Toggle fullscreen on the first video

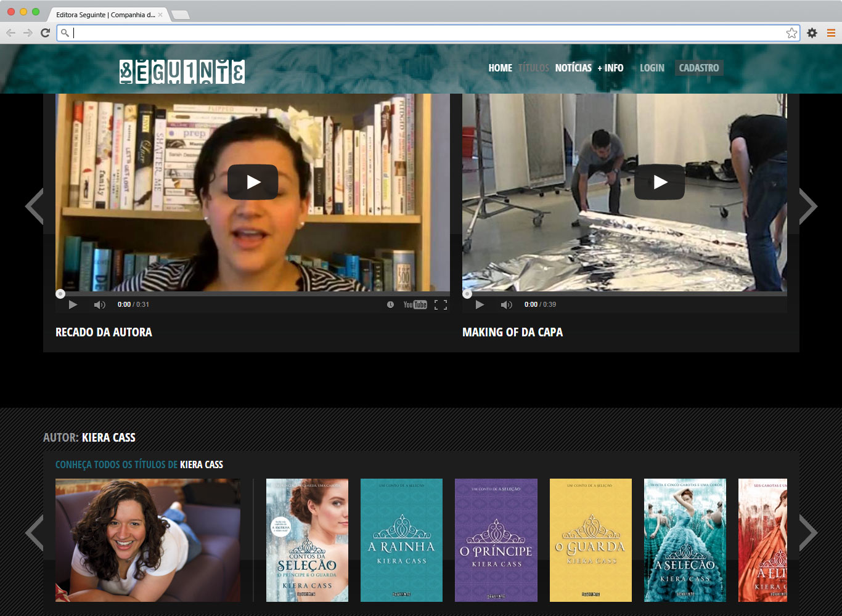click(440, 305)
